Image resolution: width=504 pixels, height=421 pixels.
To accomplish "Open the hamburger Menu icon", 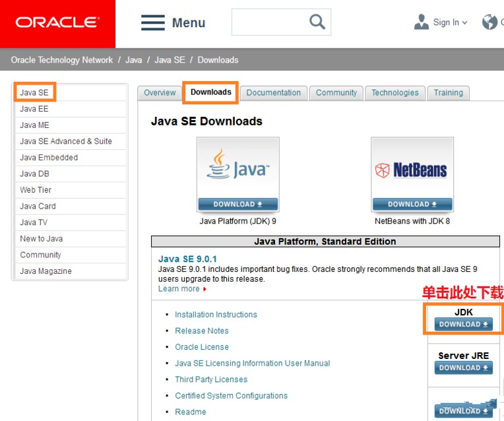I will point(153,22).
